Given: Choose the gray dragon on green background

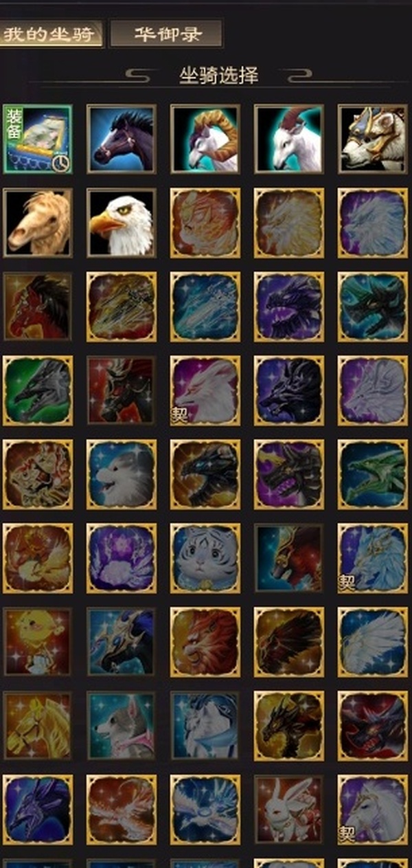Looking at the screenshot, I should pos(37,390).
